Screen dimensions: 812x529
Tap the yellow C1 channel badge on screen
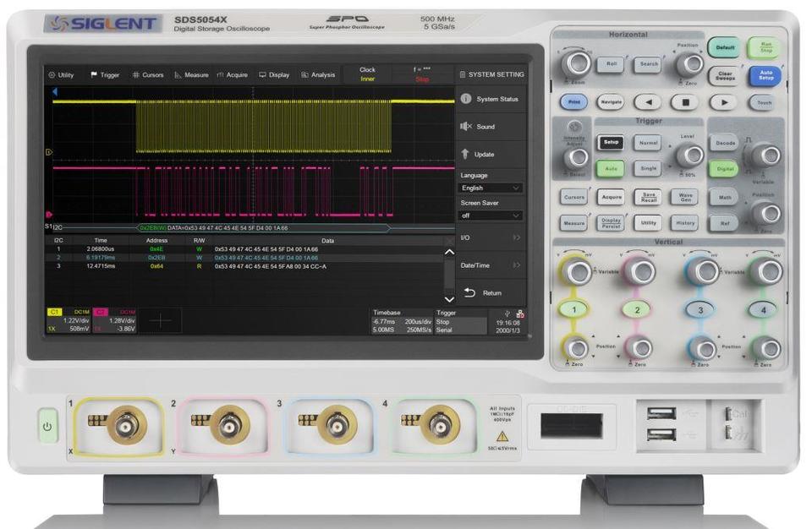(54, 312)
